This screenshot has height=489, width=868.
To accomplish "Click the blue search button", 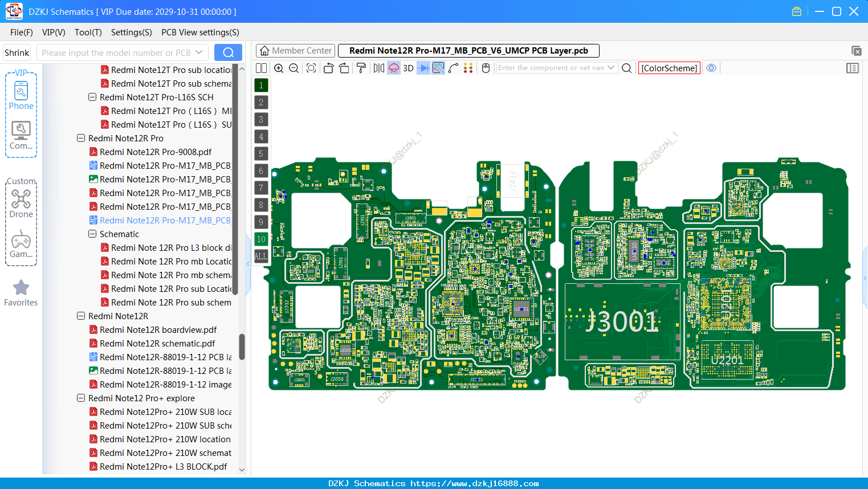I will pos(228,52).
